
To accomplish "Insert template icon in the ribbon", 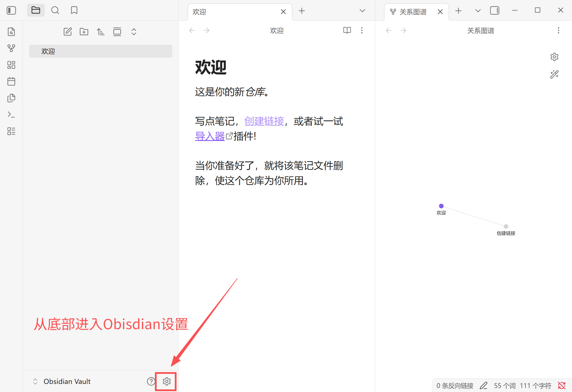I will [x=11, y=98].
